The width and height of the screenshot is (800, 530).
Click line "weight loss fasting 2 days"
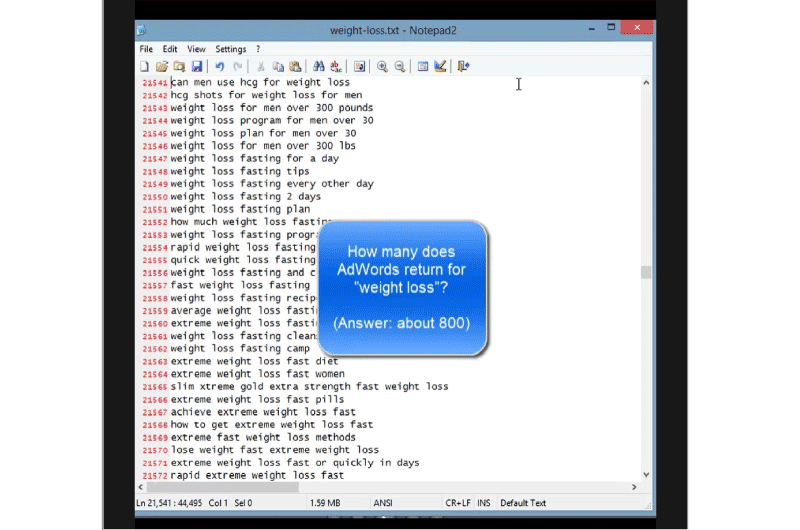click(x=245, y=196)
